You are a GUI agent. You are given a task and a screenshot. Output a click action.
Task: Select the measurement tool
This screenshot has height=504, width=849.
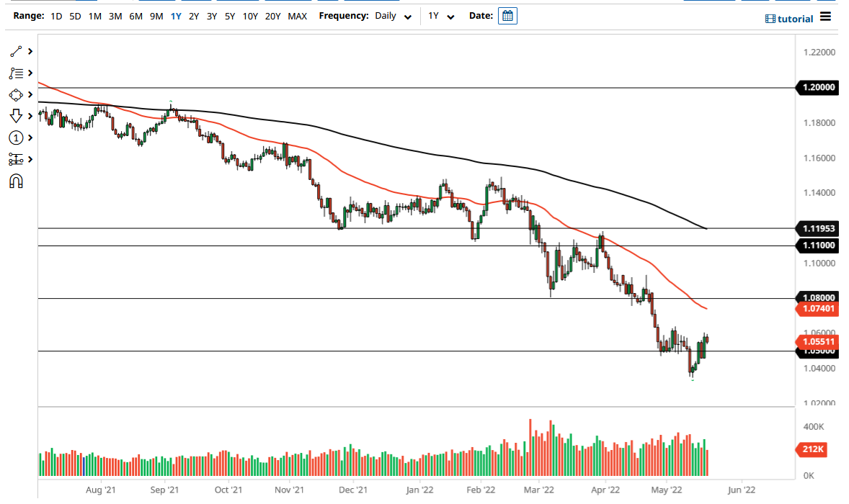[x=14, y=159]
